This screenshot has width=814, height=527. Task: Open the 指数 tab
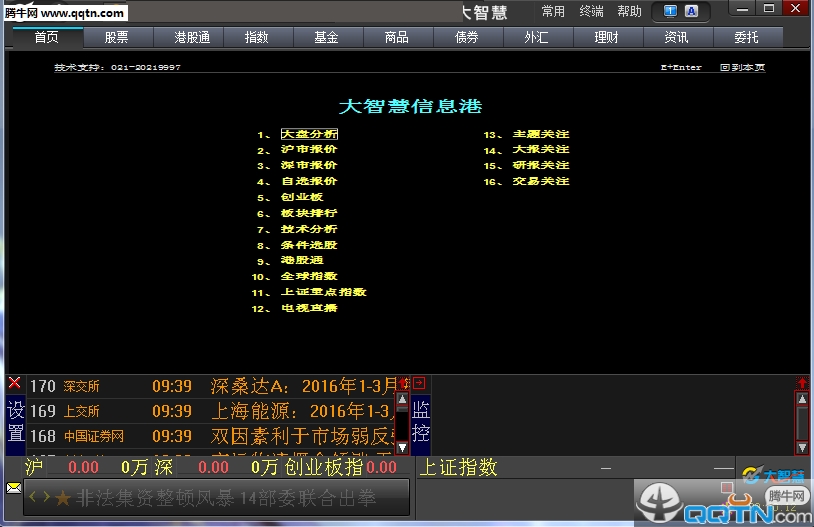[257, 37]
